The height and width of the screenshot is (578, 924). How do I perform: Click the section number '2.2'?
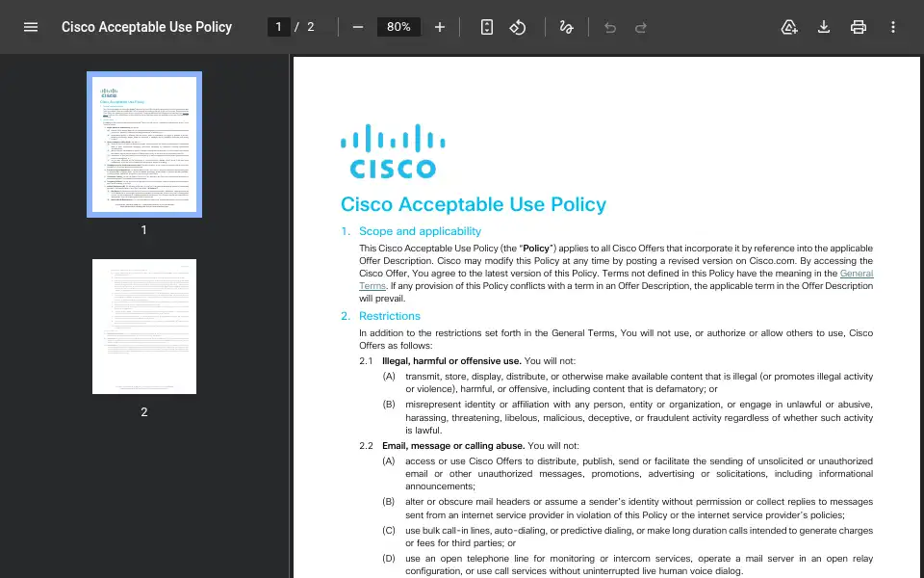[366, 446]
